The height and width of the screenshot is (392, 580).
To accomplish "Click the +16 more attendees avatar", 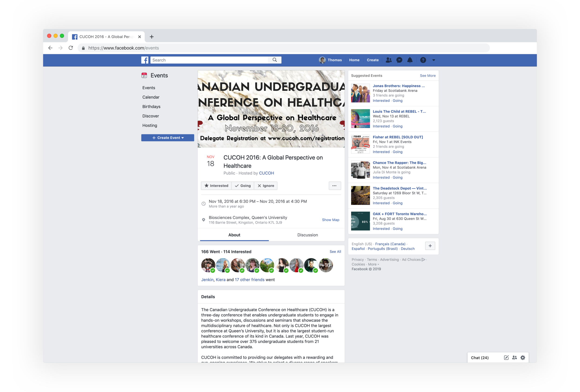I will [x=326, y=265].
